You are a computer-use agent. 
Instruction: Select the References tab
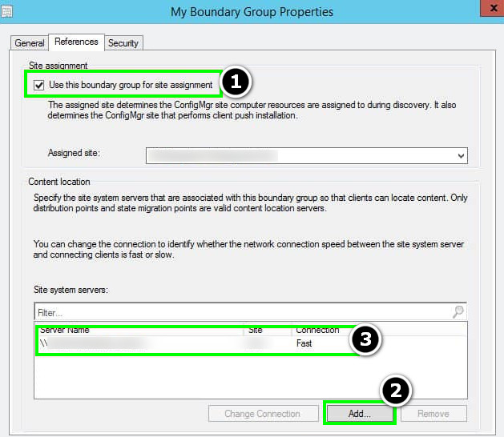tap(76, 42)
